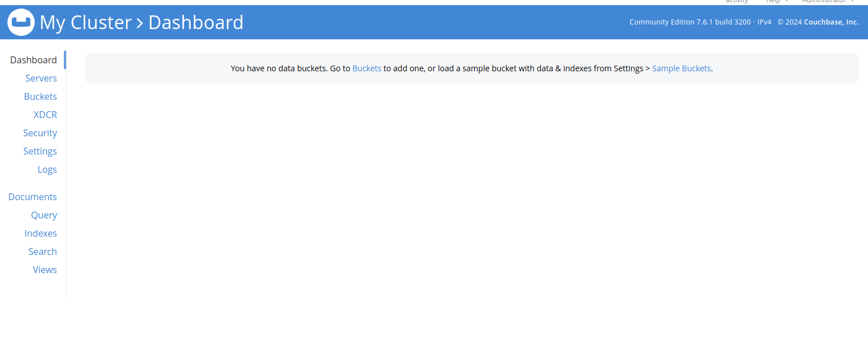Select Dashboard in the sidebar
This screenshot has width=868, height=337.
34,60
